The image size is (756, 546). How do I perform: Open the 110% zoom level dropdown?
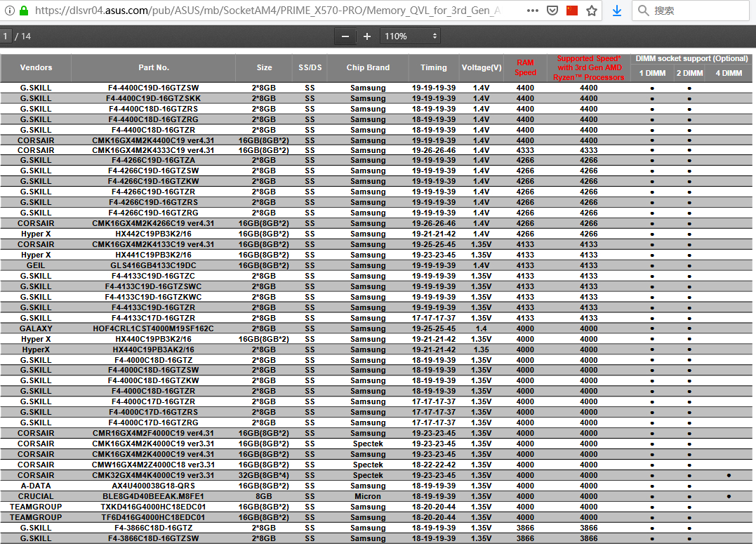[411, 36]
